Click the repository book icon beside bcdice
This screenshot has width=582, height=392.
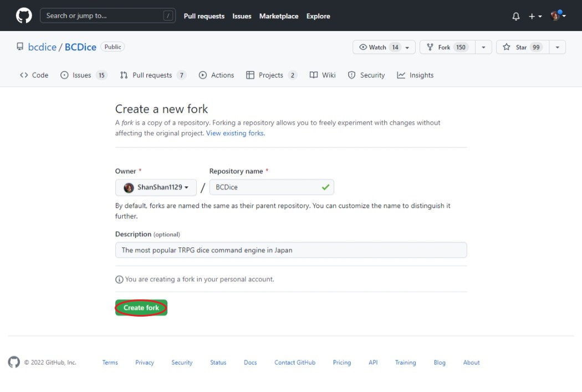pyautogui.click(x=20, y=47)
